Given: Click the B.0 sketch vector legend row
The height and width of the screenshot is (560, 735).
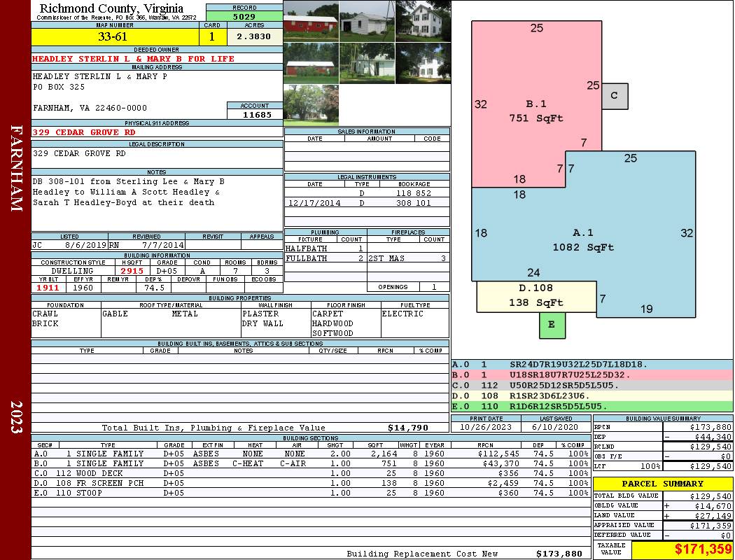Looking at the screenshot, I should [x=592, y=375].
